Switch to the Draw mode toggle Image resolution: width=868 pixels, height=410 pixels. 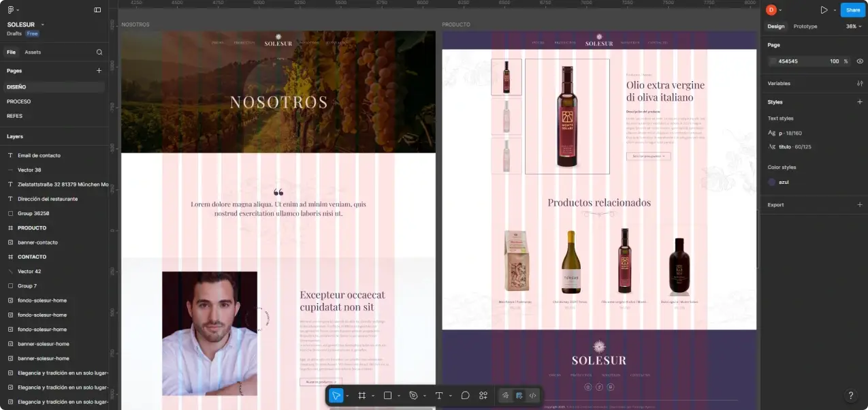point(505,396)
